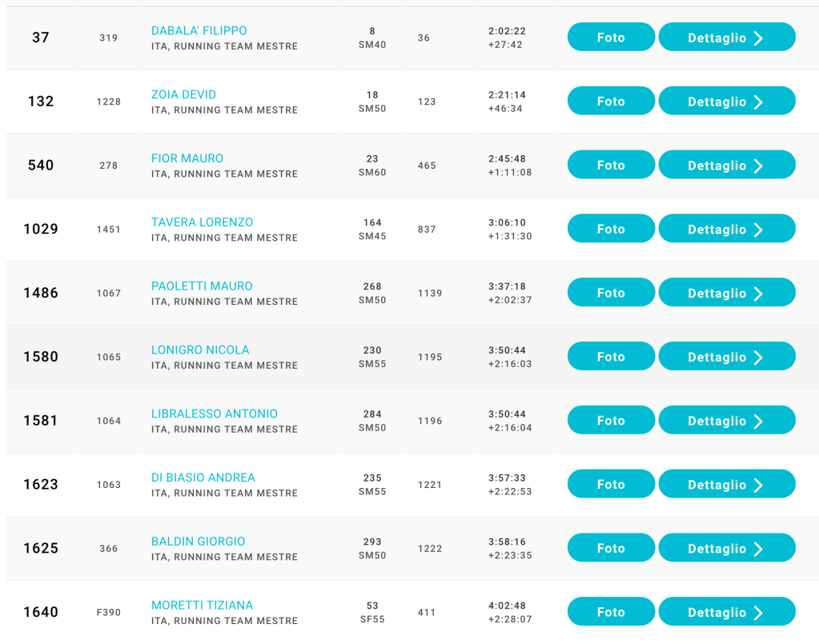This screenshot has height=644, width=819.
Task: Click the chevron arrow in FIOR MAURO's row
Action: tap(758, 166)
